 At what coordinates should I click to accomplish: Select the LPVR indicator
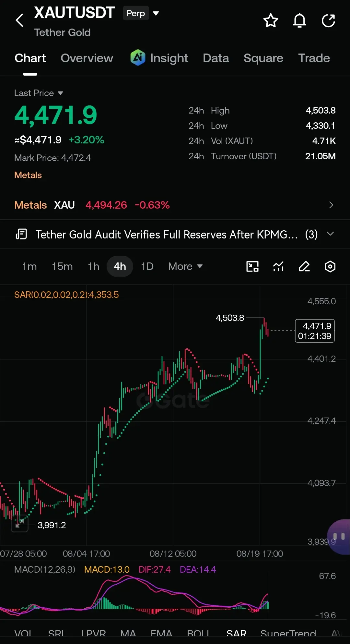93,634
